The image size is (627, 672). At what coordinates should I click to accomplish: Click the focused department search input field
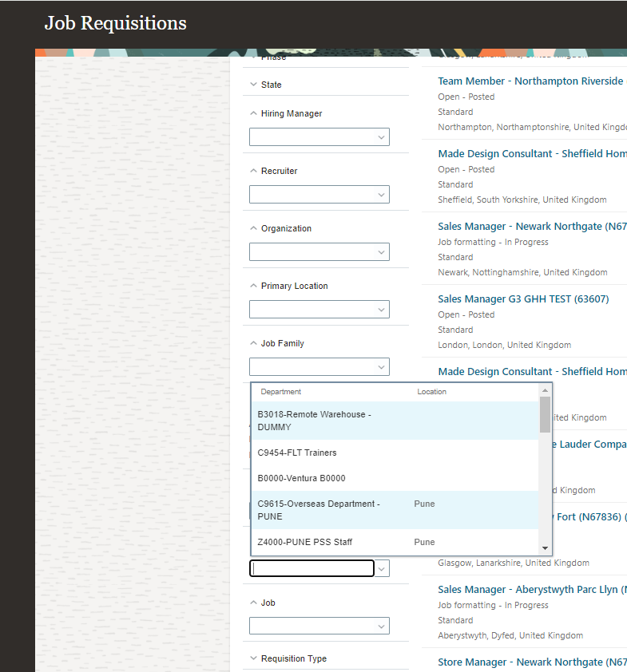312,568
